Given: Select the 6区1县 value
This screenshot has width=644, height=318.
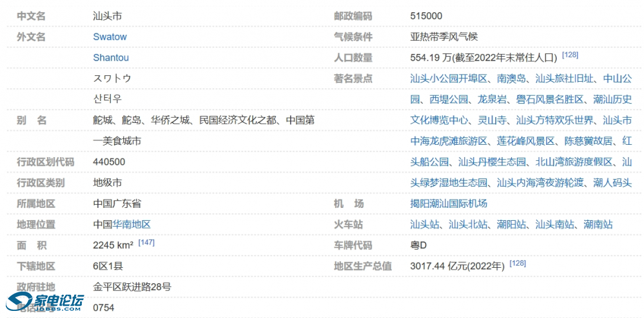Looking at the screenshot, I should [108, 266].
